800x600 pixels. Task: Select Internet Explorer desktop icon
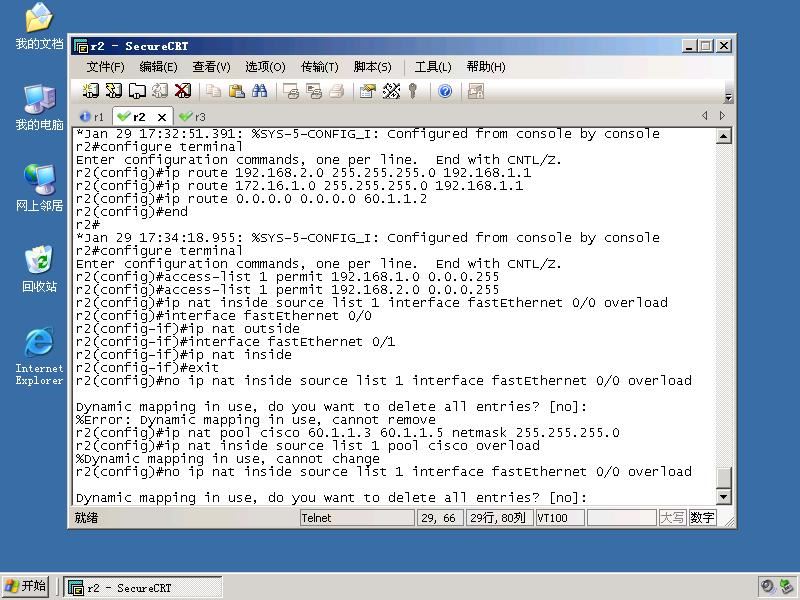click(39, 356)
